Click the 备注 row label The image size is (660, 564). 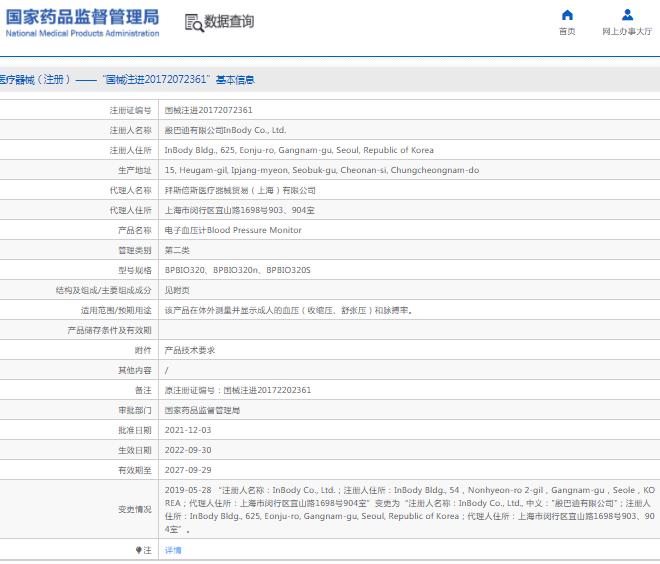click(143, 390)
